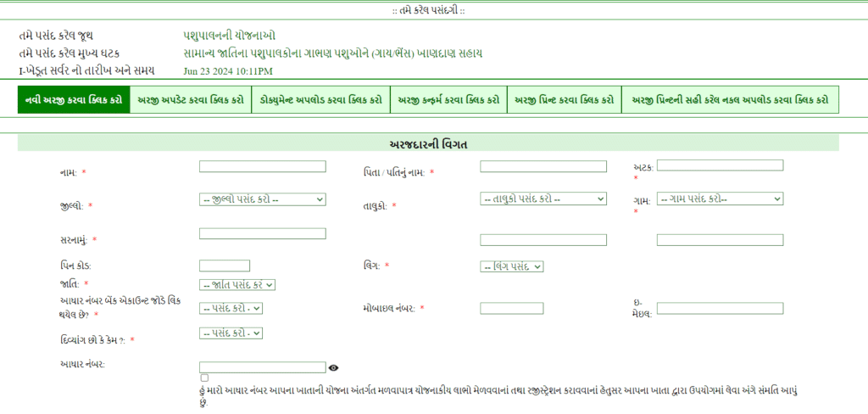
Task: Click the મોબાઇલ નંબર input field
Action: click(512, 308)
